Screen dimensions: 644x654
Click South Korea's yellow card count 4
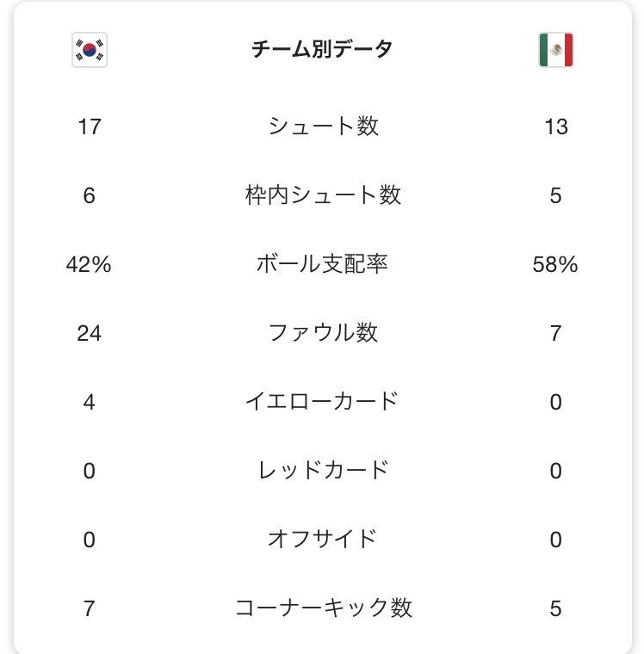(x=89, y=402)
